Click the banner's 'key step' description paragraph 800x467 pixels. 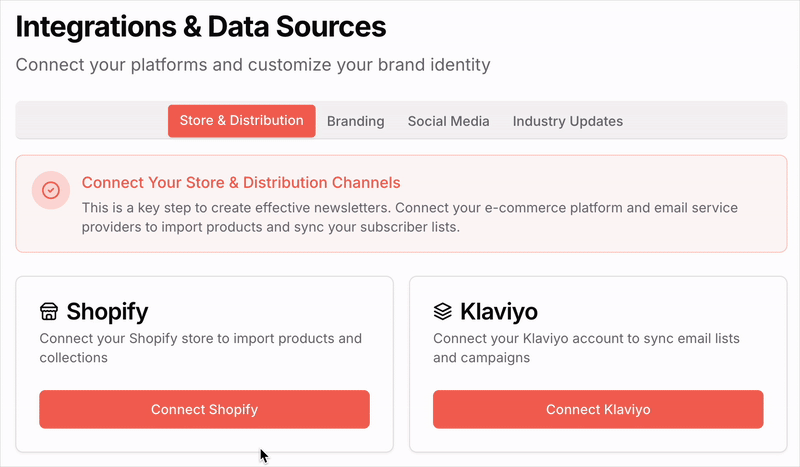pyautogui.click(x=410, y=217)
